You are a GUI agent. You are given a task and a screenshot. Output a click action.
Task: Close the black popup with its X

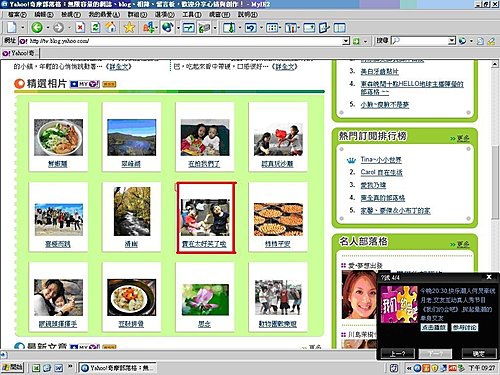(489, 277)
